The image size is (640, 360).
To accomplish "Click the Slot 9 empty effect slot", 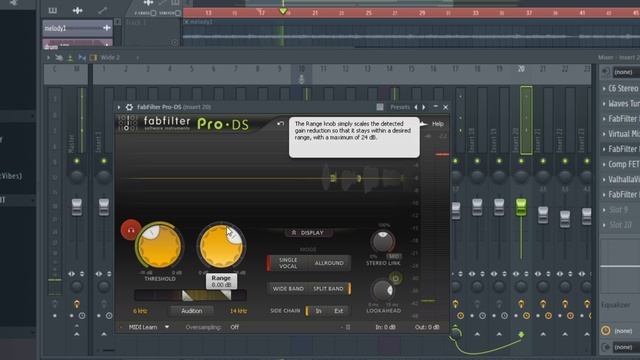I will 620,209.
